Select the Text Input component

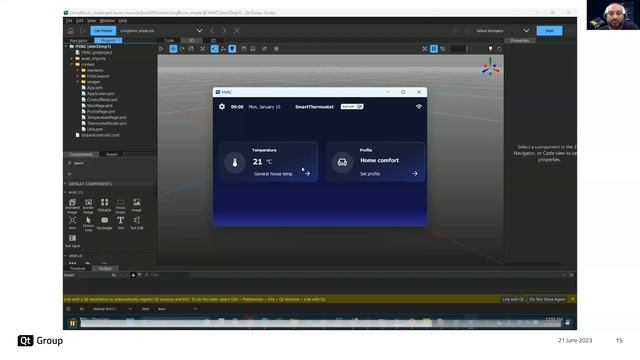point(72,241)
